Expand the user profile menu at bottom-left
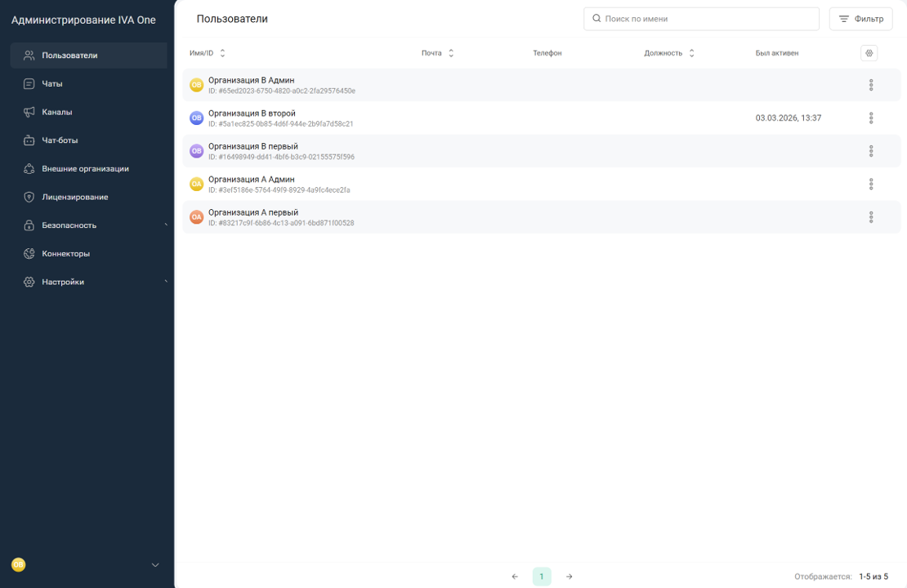Screen dimensions: 907x588 pos(155,565)
